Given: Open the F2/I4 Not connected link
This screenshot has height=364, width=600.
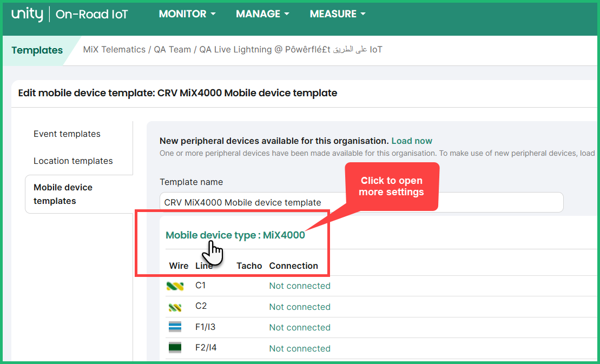Looking at the screenshot, I should click(300, 349).
